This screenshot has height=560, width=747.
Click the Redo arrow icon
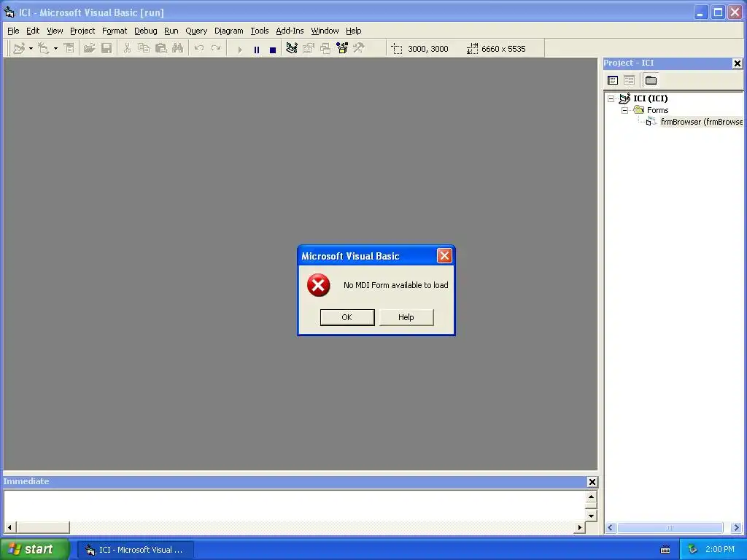tap(216, 48)
